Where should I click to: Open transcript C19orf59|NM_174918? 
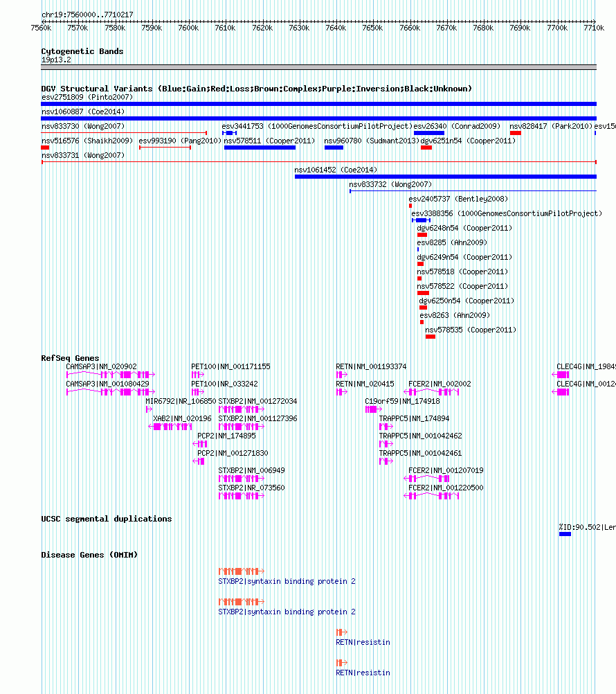(402, 401)
